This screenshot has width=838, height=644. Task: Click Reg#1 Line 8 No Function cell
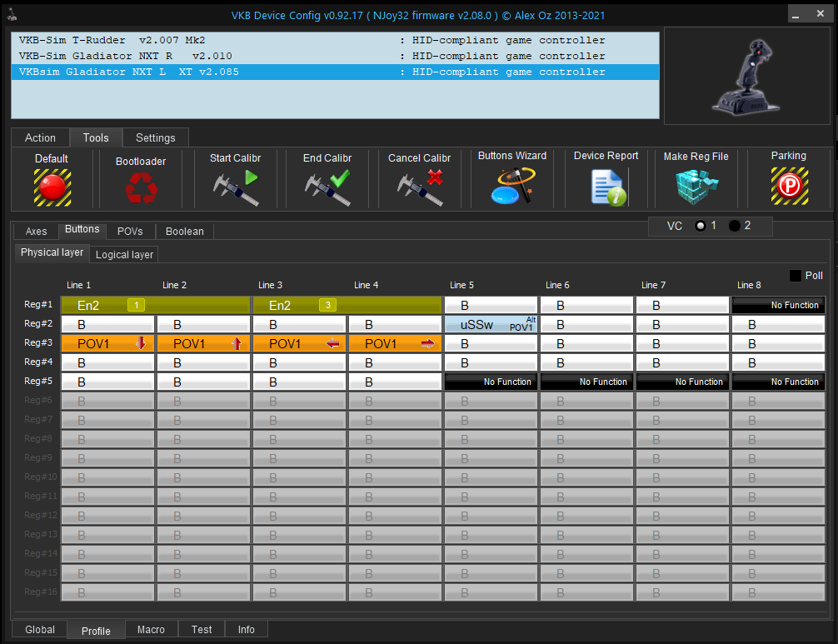point(779,305)
